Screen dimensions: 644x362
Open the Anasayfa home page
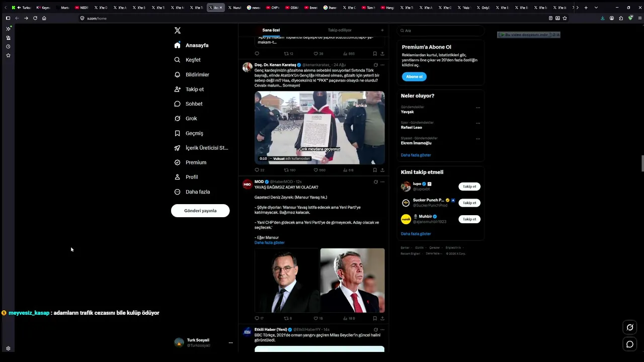pos(191,45)
